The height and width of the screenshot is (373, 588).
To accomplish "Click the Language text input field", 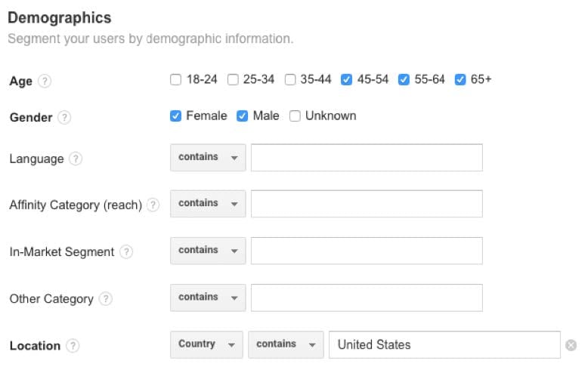I will coord(367,158).
